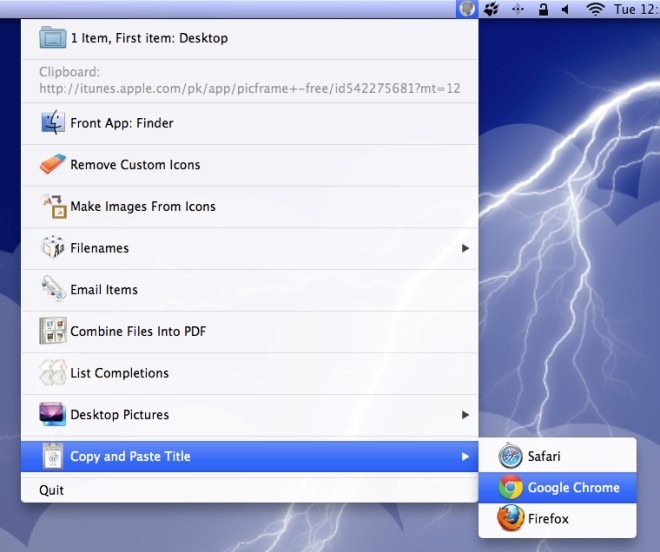This screenshot has height=552, width=660.
Task: Choose Safari in the submenu
Action: 557,456
